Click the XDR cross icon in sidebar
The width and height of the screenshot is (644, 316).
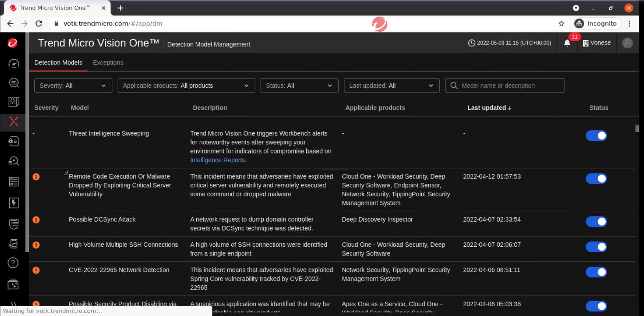14,122
